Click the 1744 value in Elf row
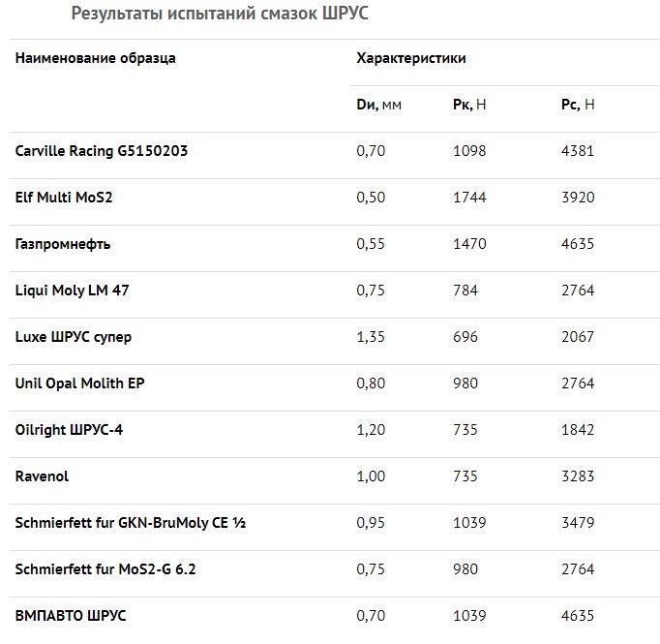The height and width of the screenshot is (644, 660). 469,198
